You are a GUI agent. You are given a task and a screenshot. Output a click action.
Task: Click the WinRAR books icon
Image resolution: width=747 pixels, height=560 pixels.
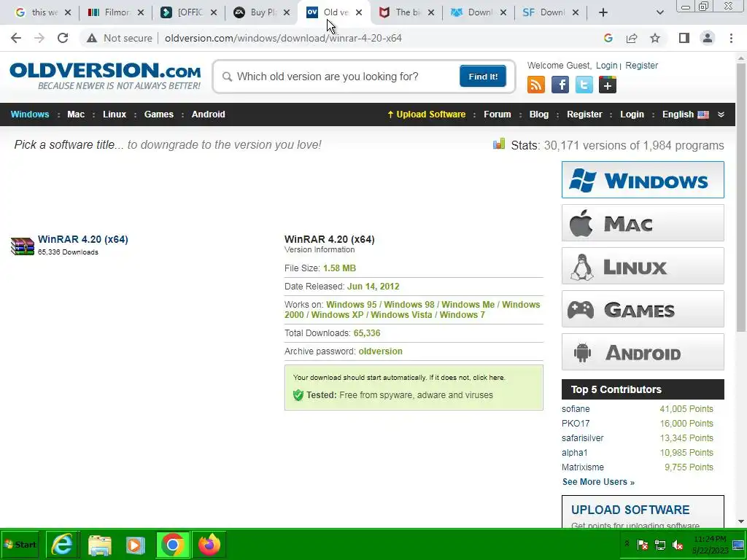point(23,246)
